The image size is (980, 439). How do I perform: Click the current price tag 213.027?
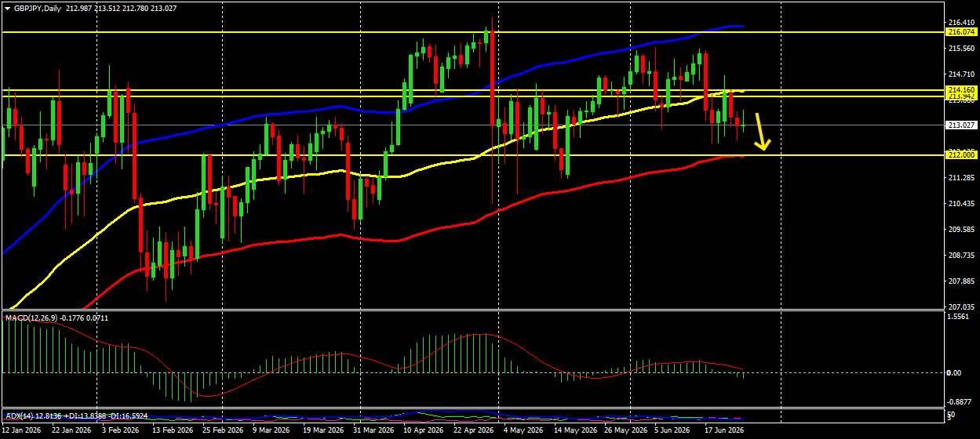(x=961, y=125)
